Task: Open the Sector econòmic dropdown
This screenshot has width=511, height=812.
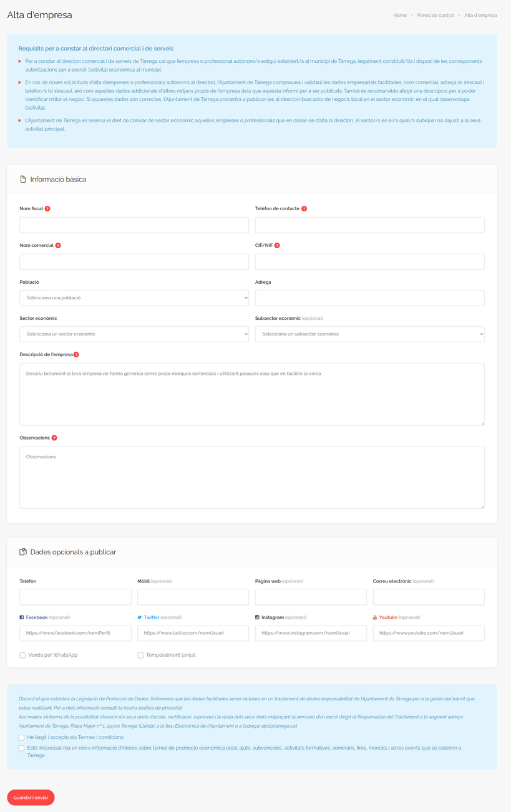Action: coord(134,334)
